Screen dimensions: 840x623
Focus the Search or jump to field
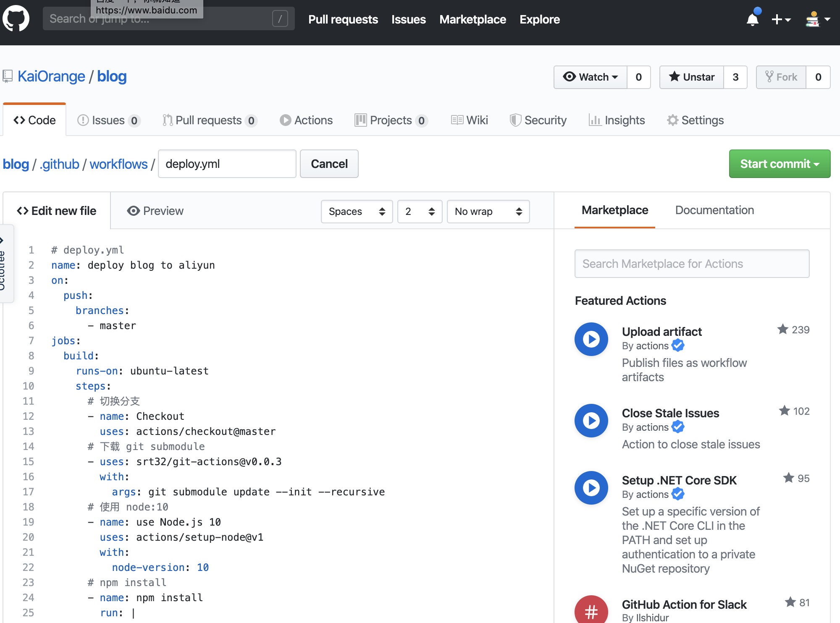coord(168,18)
